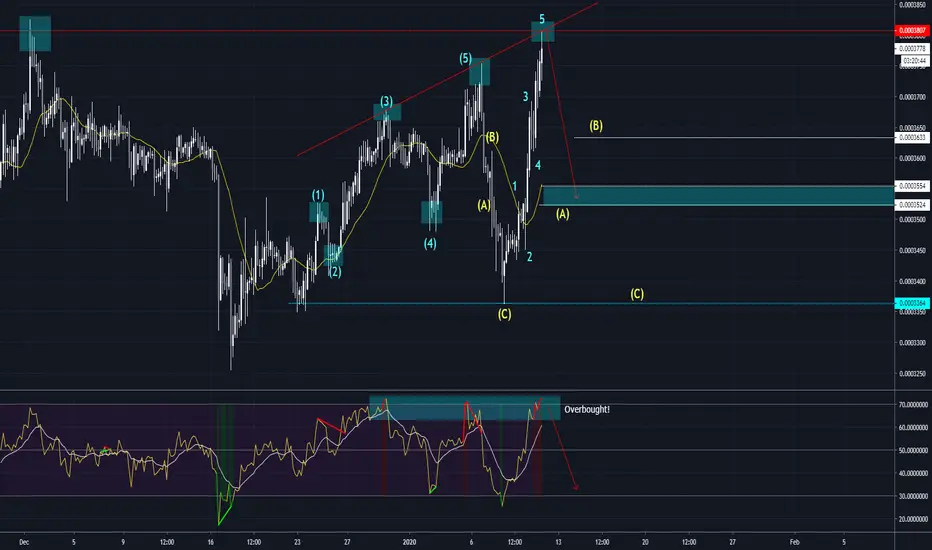
Task: Click the 03:20:44 candle countdown label
Action: click(x=914, y=61)
